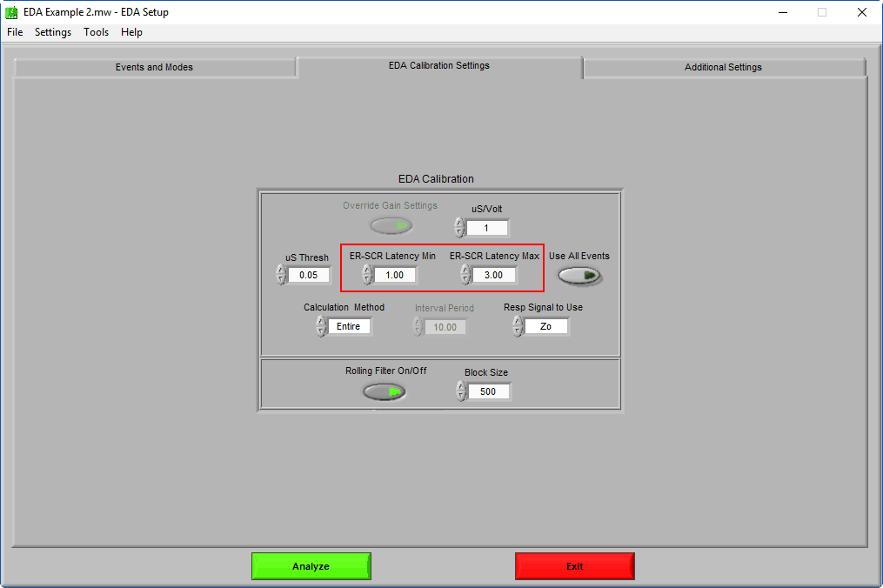Minimize the EDA Setup window
This screenshot has width=883, height=588.
pos(783,12)
